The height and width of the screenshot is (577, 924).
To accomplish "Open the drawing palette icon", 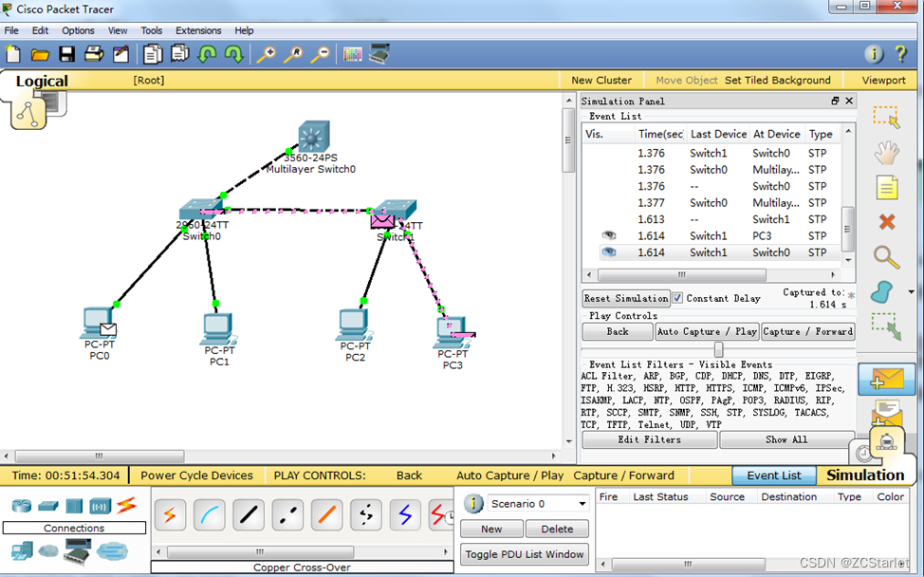I will pyautogui.click(x=352, y=55).
